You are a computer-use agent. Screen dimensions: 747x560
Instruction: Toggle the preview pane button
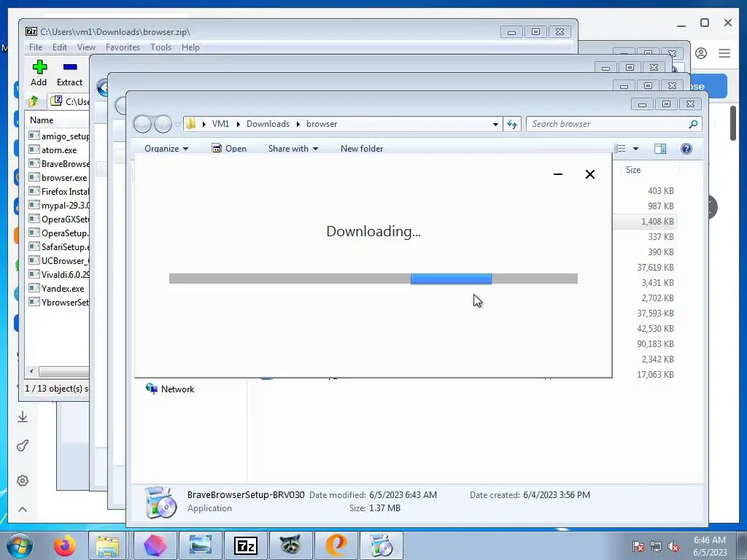(x=659, y=149)
